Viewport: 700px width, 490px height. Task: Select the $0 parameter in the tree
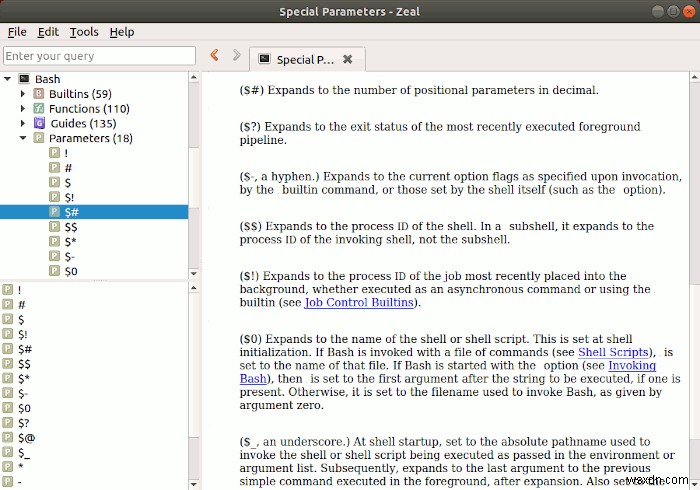71,271
